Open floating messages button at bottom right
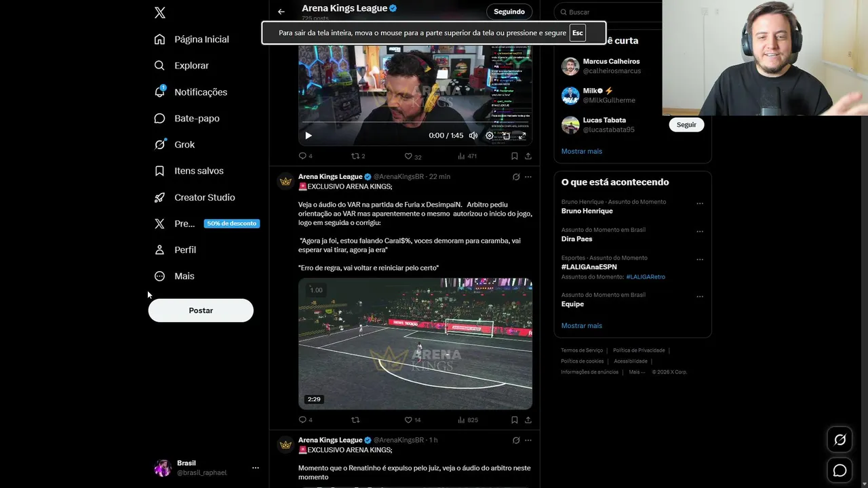The height and width of the screenshot is (488, 868). coord(840,470)
